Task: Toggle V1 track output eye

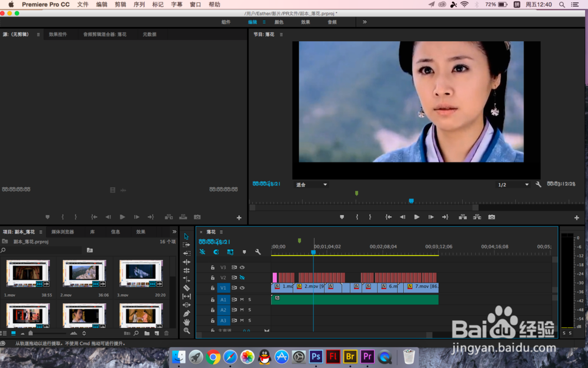Action: pos(242,288)
